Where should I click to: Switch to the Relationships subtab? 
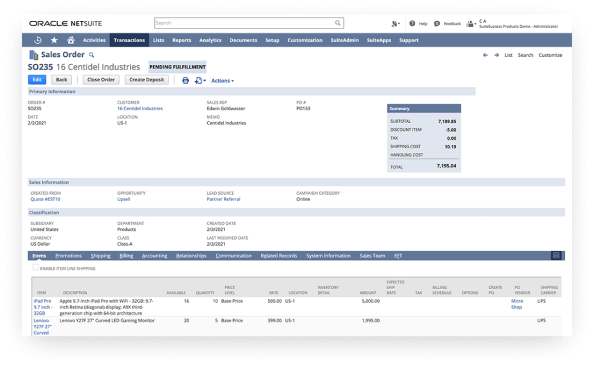point(191,256)
